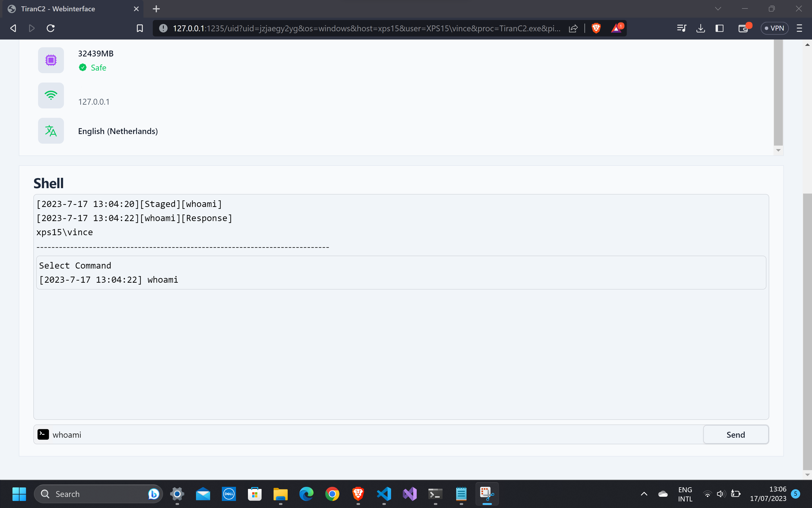Click the terminal icon in command input
The width and height of the screenshot is (812, 508).
click(x=43, y=434)
